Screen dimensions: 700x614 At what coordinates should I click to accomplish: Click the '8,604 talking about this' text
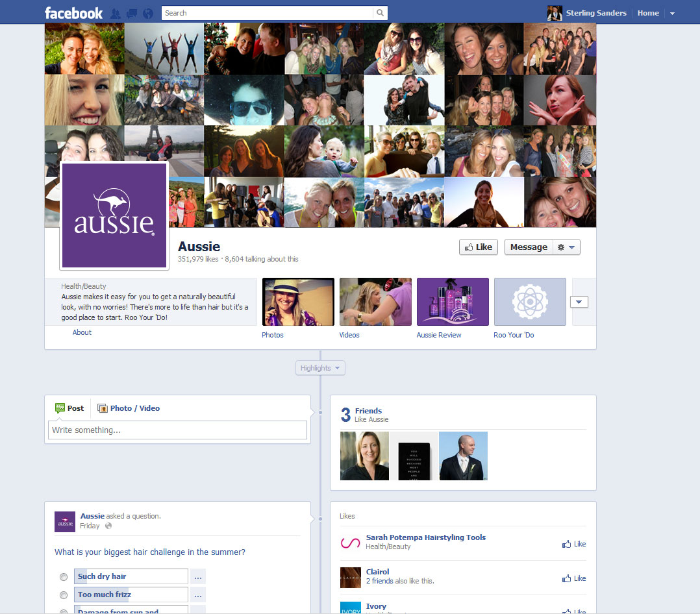point(262,259)
